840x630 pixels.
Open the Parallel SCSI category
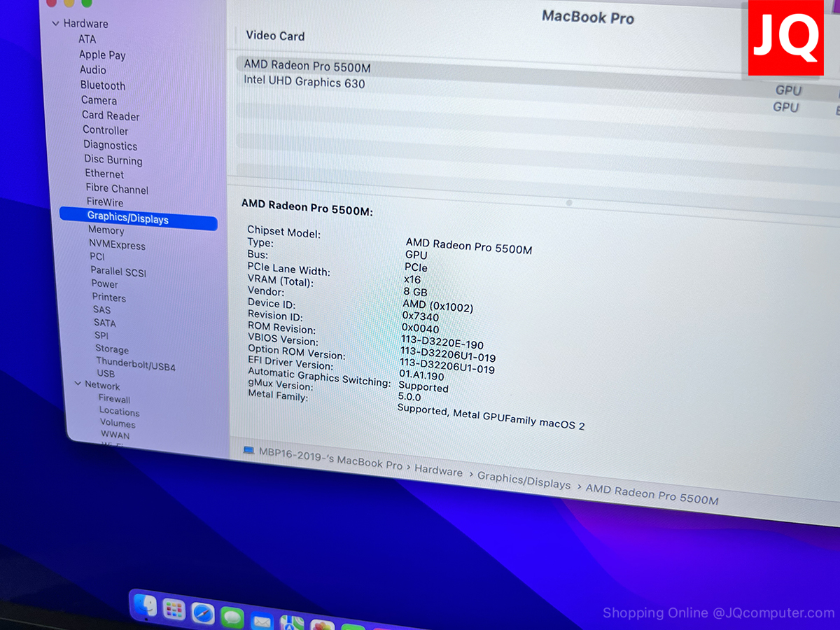118,272
